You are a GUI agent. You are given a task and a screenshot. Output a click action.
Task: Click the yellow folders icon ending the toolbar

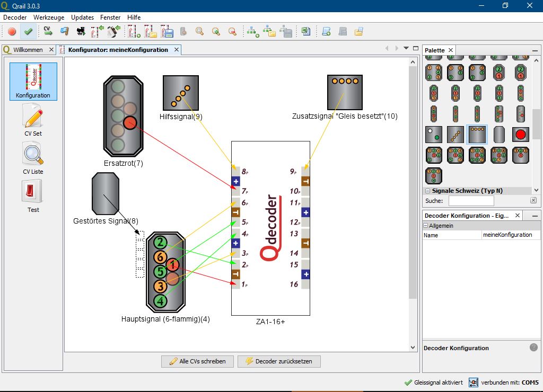pyautogui.click(x=359, y=31)
